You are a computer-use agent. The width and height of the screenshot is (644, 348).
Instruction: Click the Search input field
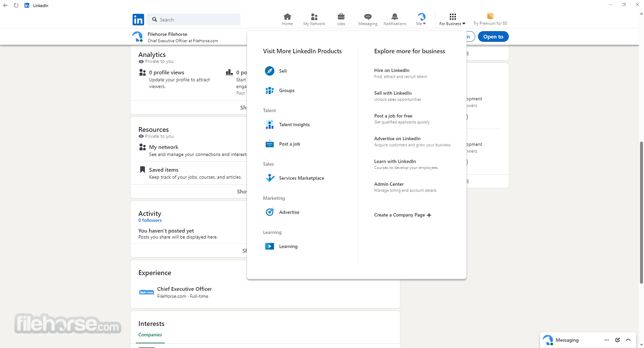click(x=194, y=20)
